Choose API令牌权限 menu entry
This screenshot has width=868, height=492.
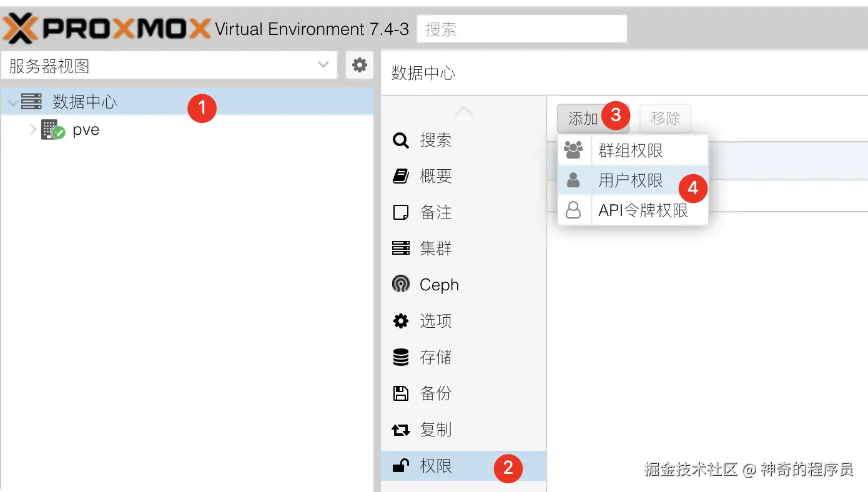(x=643, y=210)
